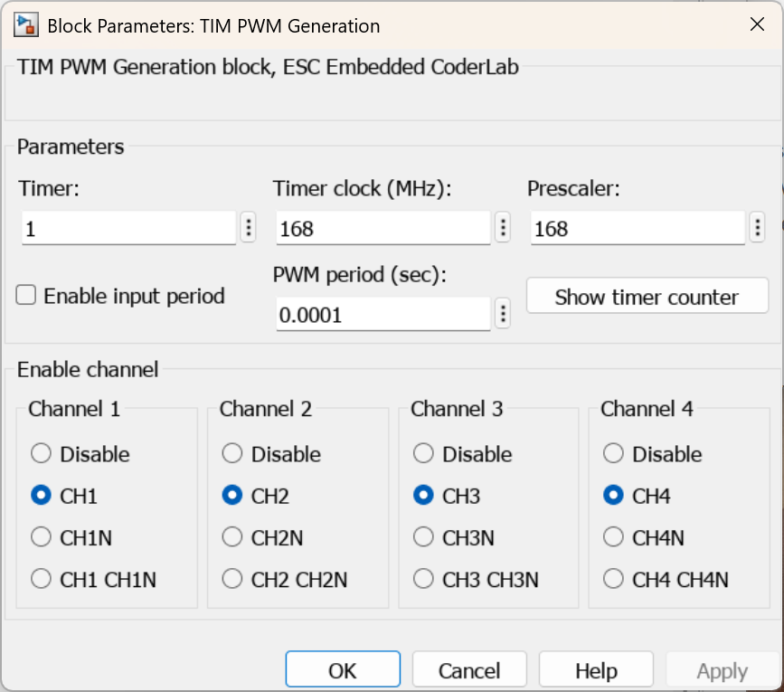Open the Prescaler field options menu
784x692 pixels.
[758, 228]
